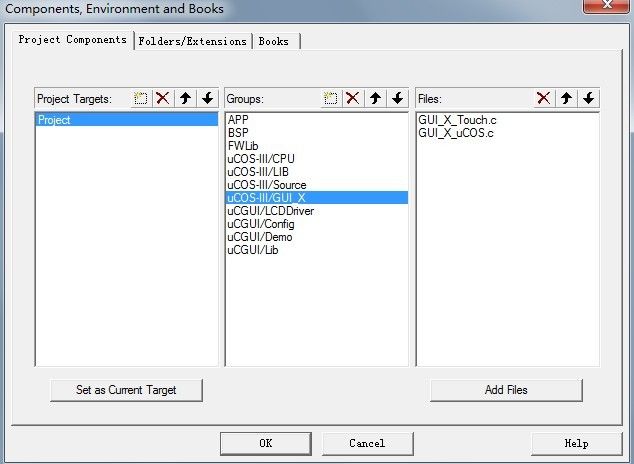Select the uCGUI/Demo group

point(317,237)
